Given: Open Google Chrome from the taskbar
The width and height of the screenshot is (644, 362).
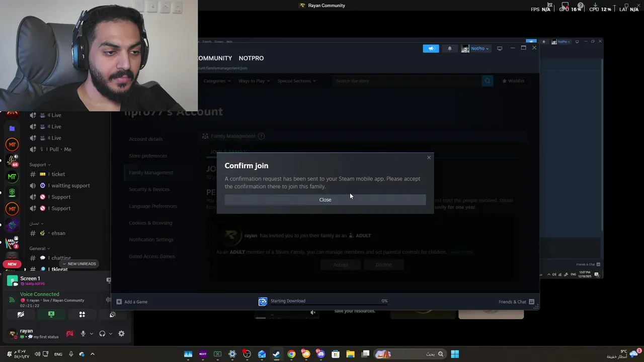Looking at the screenshot, I should [x=291, y=354].
